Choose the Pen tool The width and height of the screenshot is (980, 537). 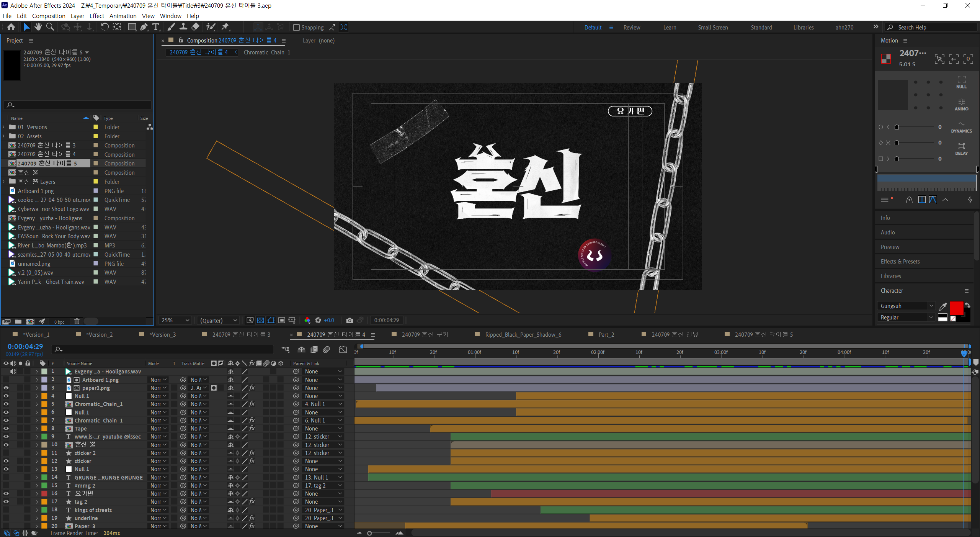(144, 27)
